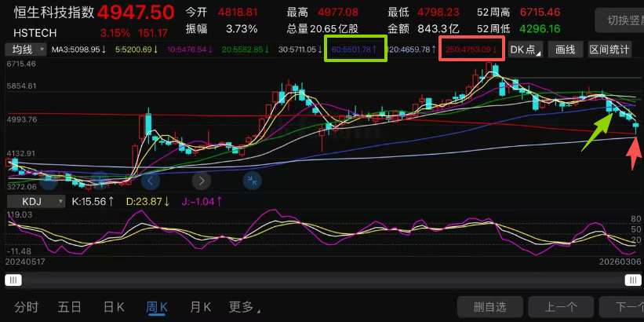644x322 pixels.
Task: Open the 月K tab
Action: click(201, 307)
